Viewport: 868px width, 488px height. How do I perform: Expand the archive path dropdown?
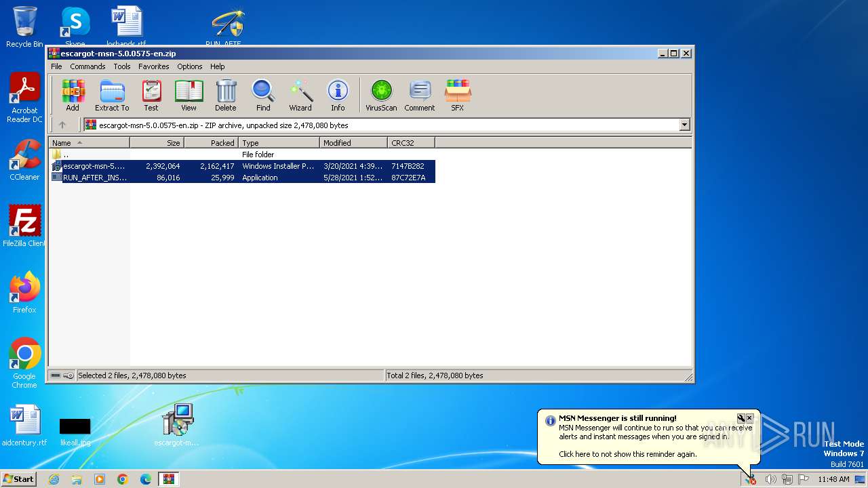(684, 125)
